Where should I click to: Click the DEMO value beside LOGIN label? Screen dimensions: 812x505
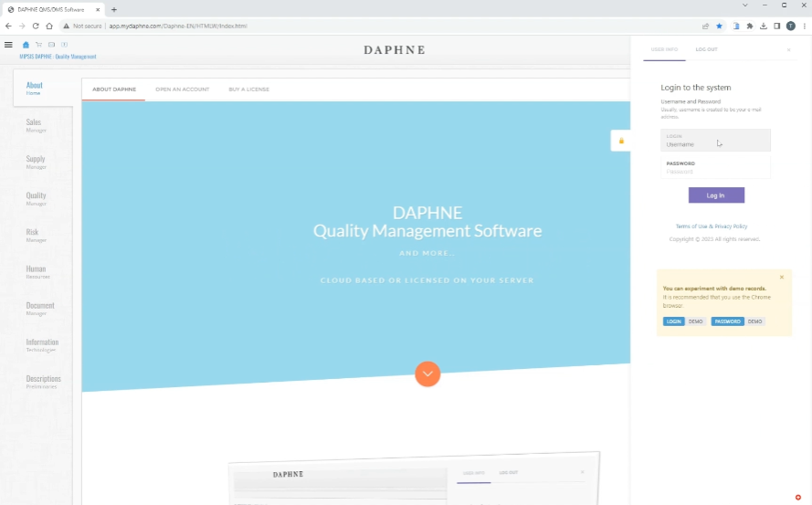click(x=695, y=321)
